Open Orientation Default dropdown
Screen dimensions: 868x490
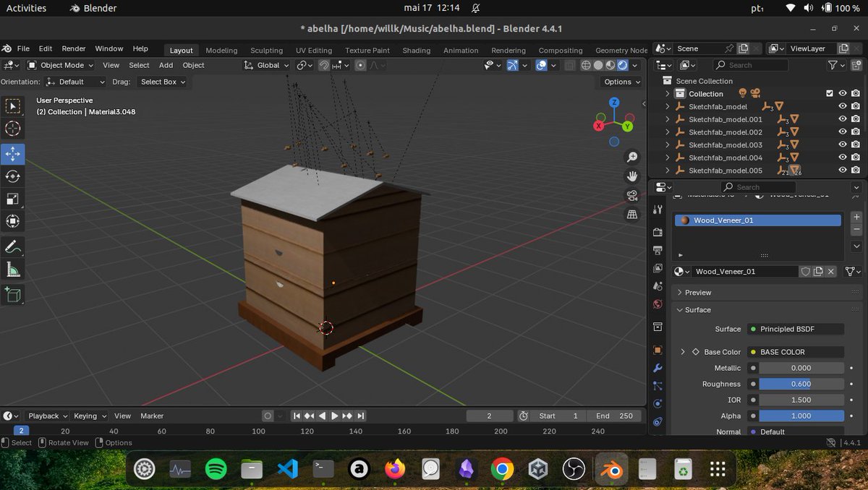click(75, 82)
